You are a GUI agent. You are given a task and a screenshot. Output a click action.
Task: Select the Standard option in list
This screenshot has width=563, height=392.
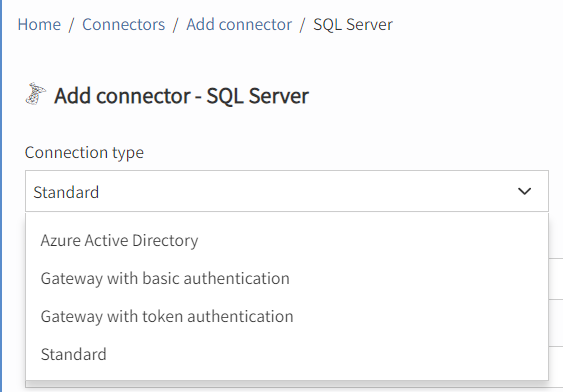(287, 354)
